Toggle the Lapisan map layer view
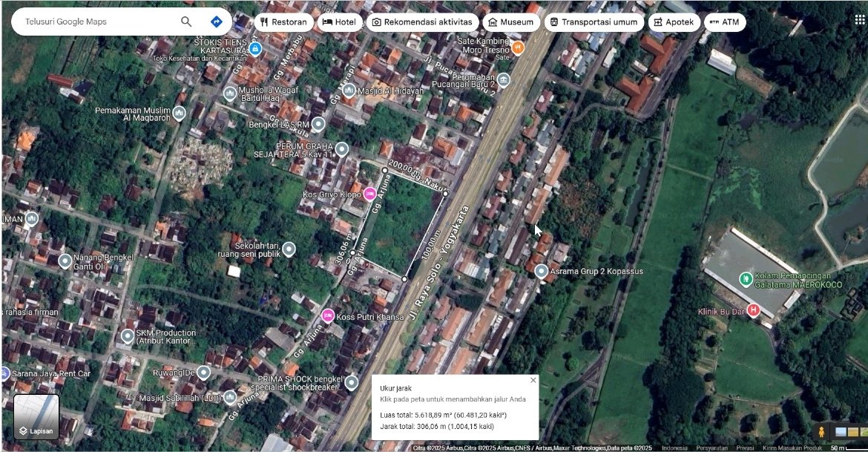 pyautogui.click(x=36, y=416)
